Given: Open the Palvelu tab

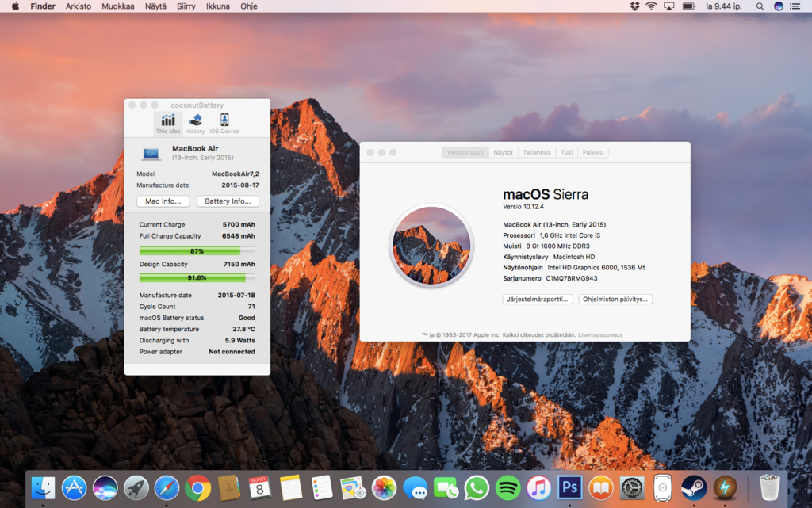Looking at the screenshot, I should (x=593, y=153).
